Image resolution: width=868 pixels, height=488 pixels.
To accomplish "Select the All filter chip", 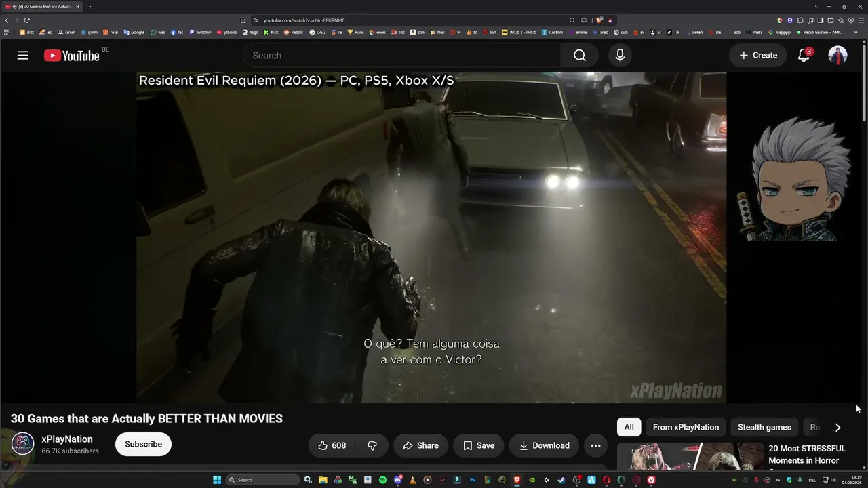I will (629, 427).
